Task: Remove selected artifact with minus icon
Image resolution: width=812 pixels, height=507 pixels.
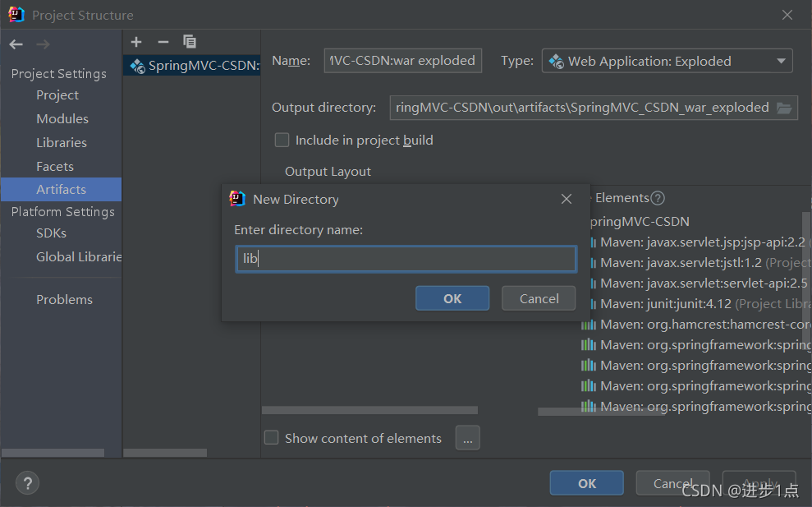Action: point(163,42)
